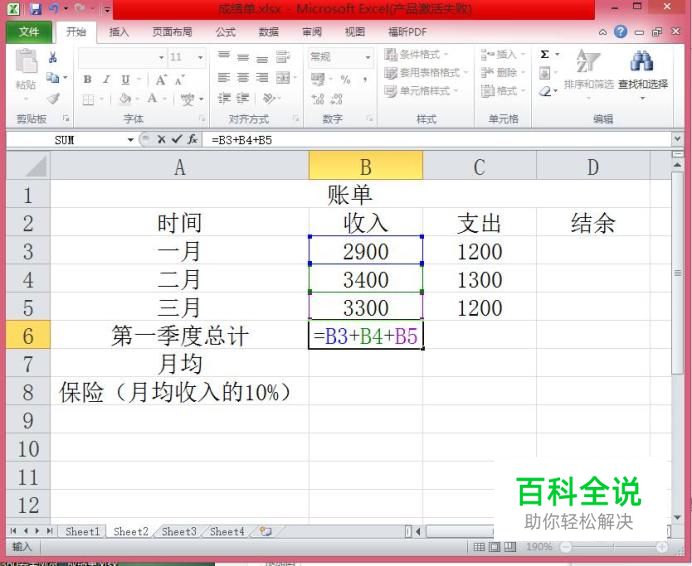Viewport: 692px width, 566px height.
Task: Click the zoom level slider
Action: (x=614, y=547)
